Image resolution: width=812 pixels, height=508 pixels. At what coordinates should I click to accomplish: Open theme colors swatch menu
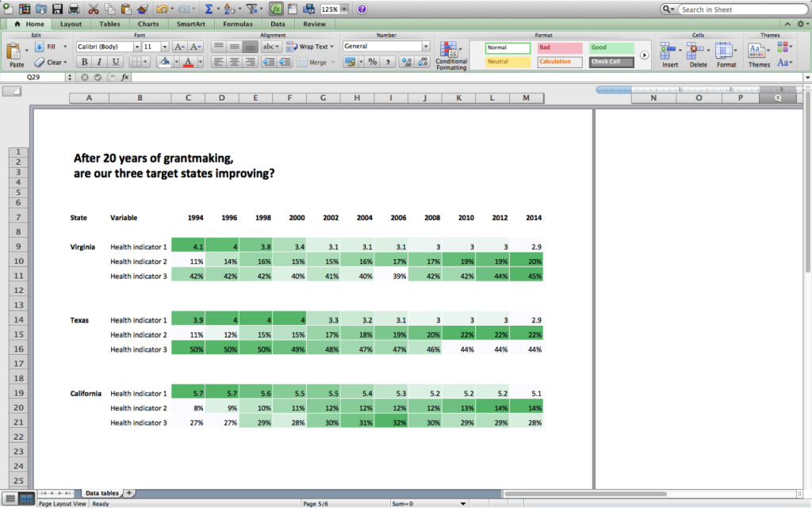(784, 47)
